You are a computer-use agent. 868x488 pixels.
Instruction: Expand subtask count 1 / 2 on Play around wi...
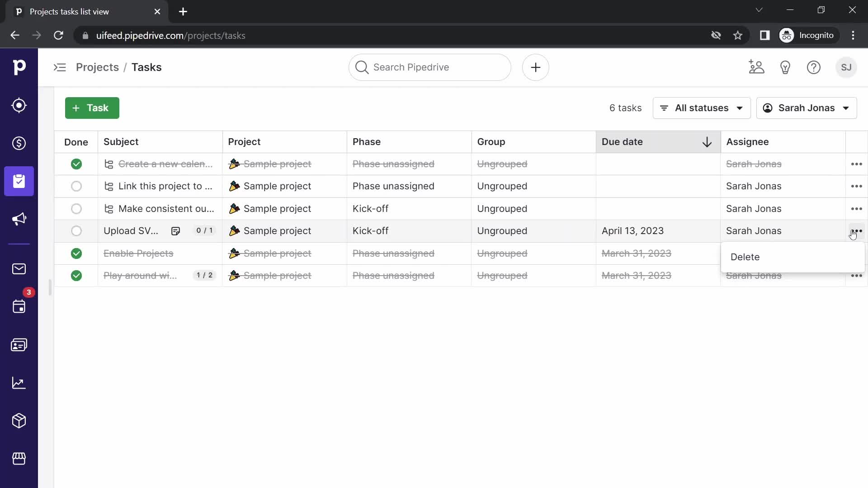point(204,275)
